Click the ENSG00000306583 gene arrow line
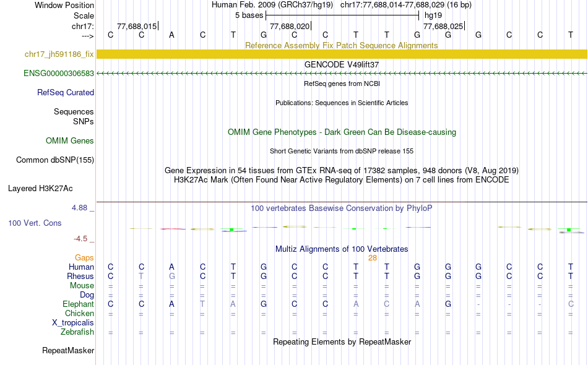The height and width of the screenshot is (365, 588). pyautogui.click(x=342, y=74)
